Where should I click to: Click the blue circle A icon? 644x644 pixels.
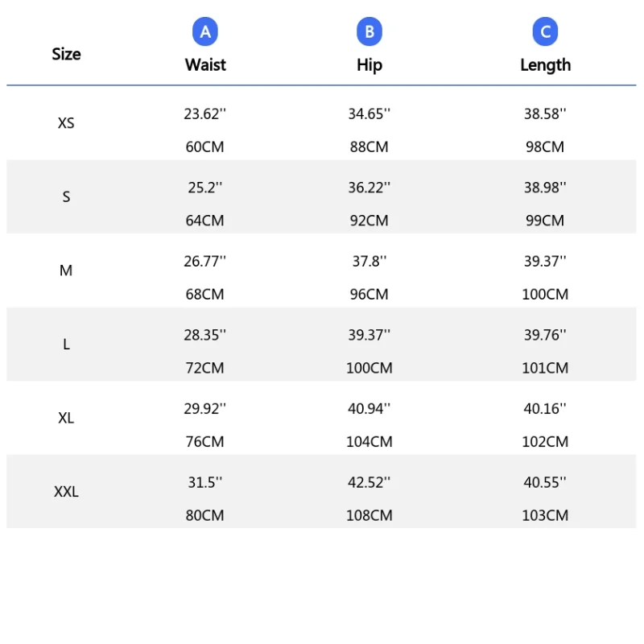[x=205, y=32]
